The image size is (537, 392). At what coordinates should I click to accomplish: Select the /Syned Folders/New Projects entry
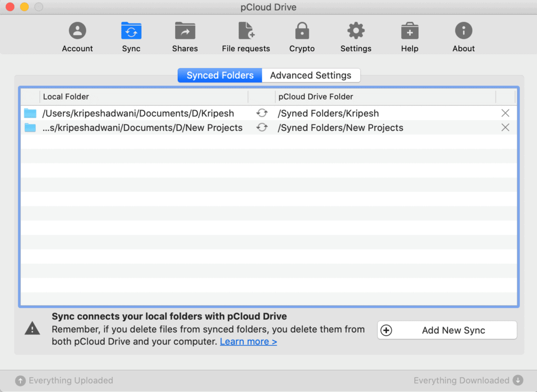point(340,127)
